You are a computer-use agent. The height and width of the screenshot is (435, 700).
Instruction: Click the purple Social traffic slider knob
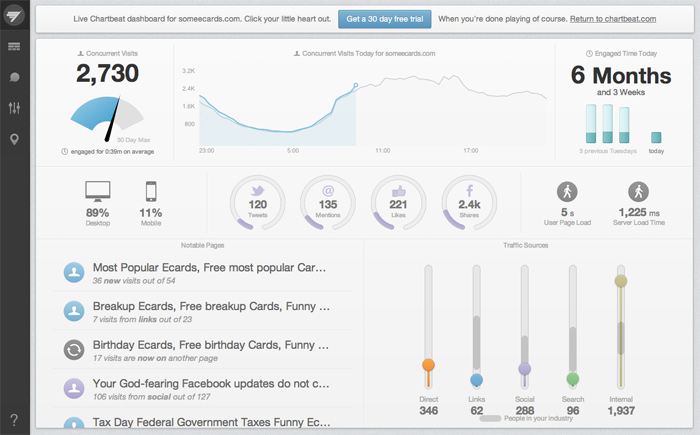(525, 369)
